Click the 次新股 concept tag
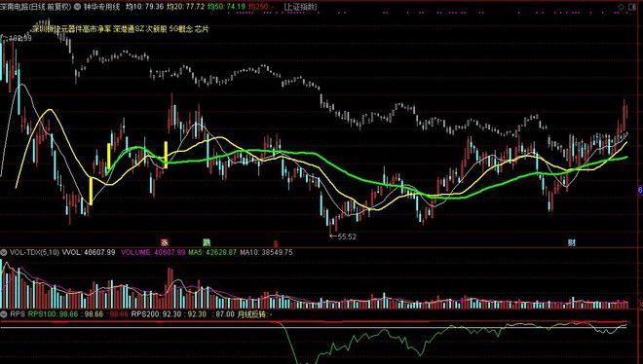 pyautogui.click(x=156, y=29)
